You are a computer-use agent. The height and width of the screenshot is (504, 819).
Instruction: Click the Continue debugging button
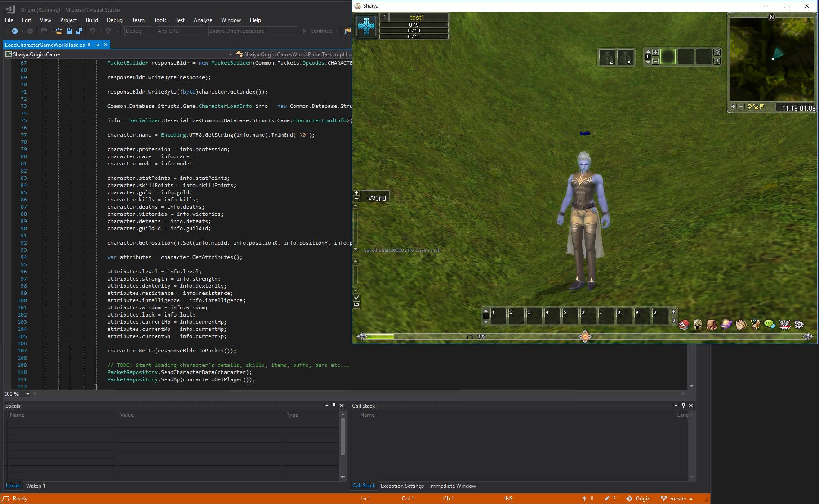[317, 31]
